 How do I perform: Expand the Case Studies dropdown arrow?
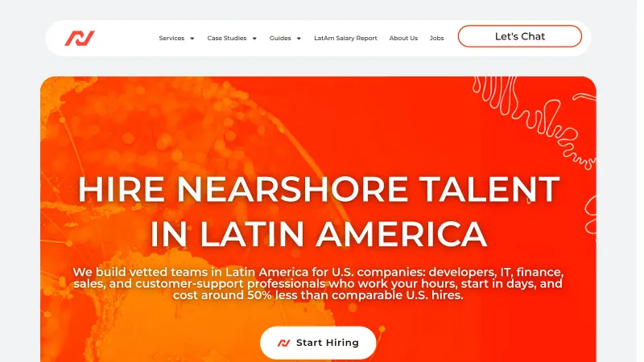254,39
